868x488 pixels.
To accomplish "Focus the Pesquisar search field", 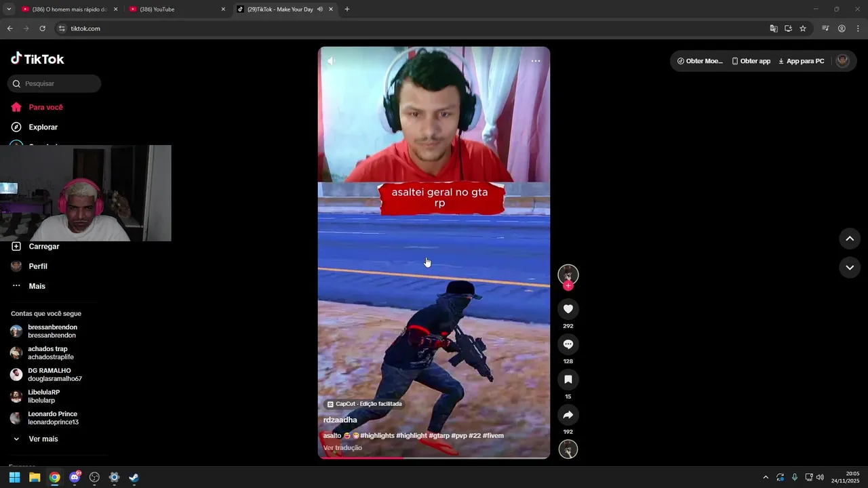I will (54, 83).
